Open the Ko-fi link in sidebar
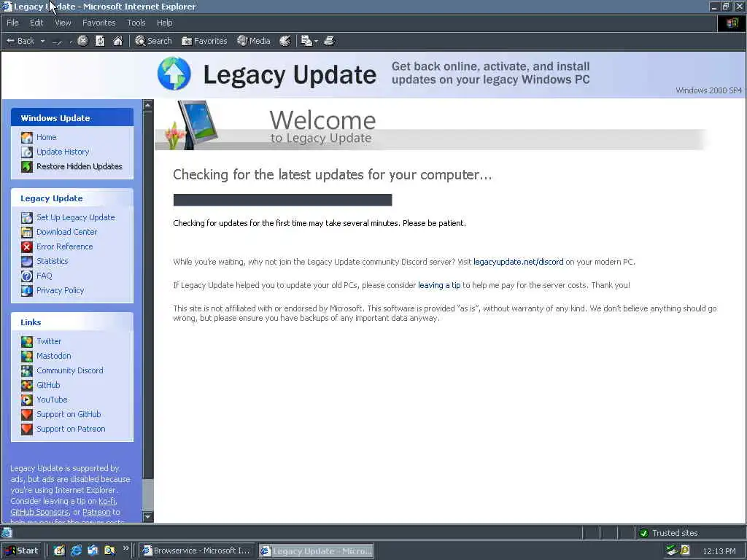Screen dimensions: 747x560 click(x=107, y=501)
